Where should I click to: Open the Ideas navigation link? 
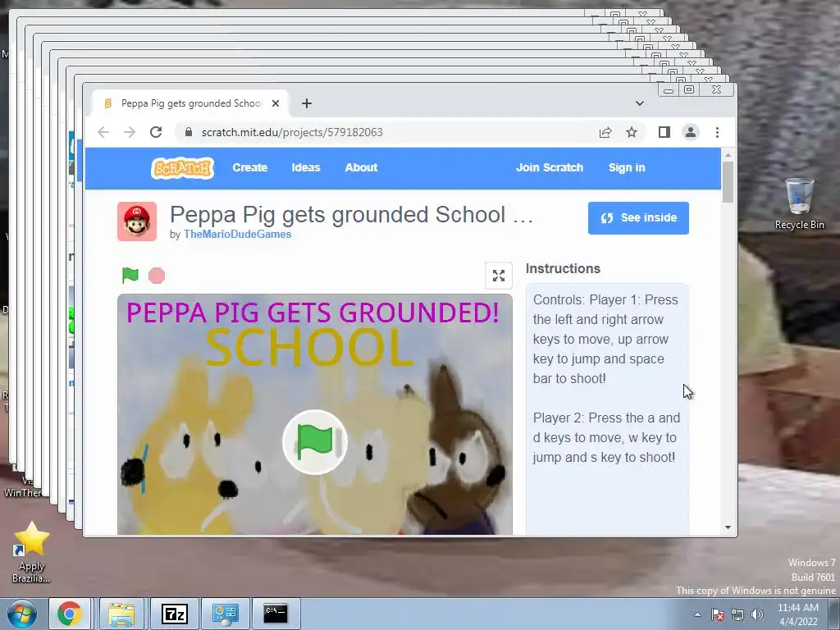[306, 167]
